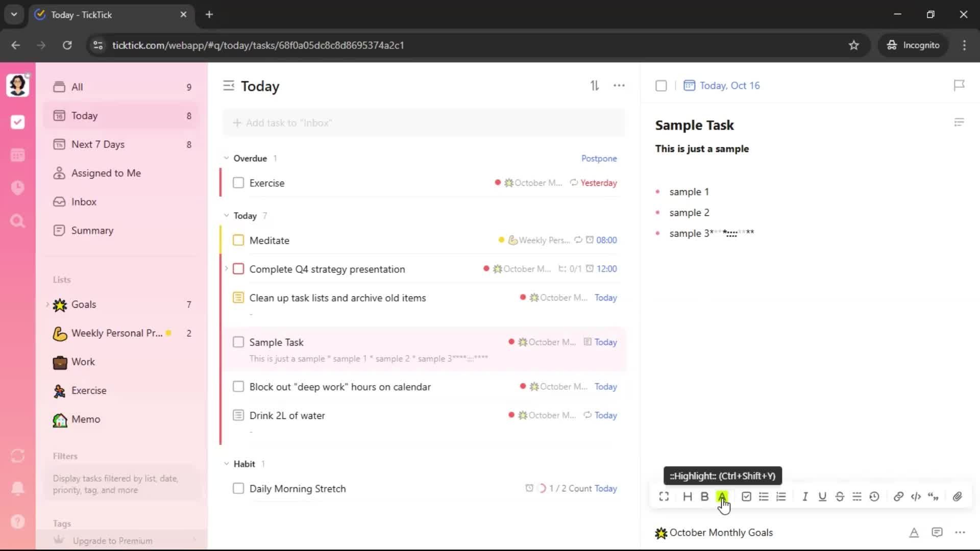The width and height of the screenshot is (980, 551).
Task: Click the Postpone link
Action: [599, 158]
